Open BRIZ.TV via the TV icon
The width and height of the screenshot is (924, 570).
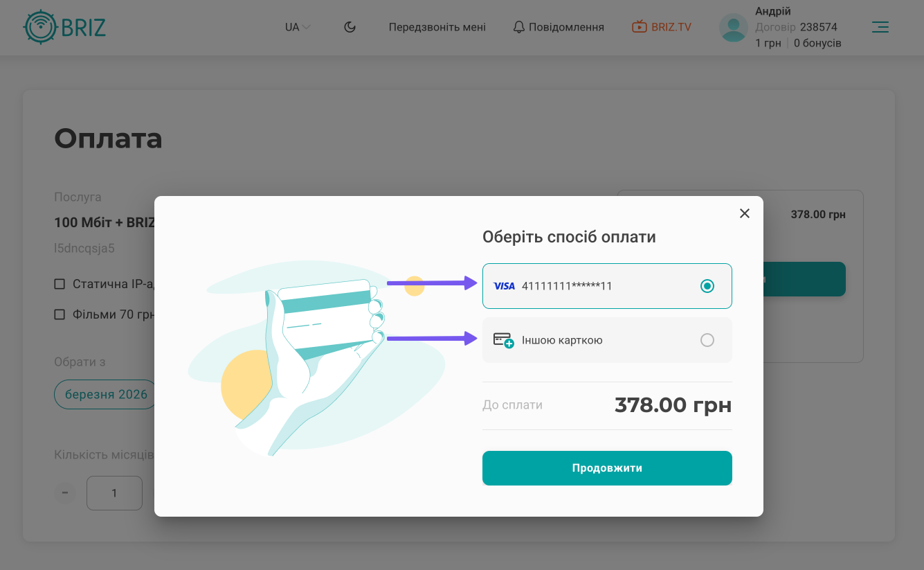pos(639,27)
